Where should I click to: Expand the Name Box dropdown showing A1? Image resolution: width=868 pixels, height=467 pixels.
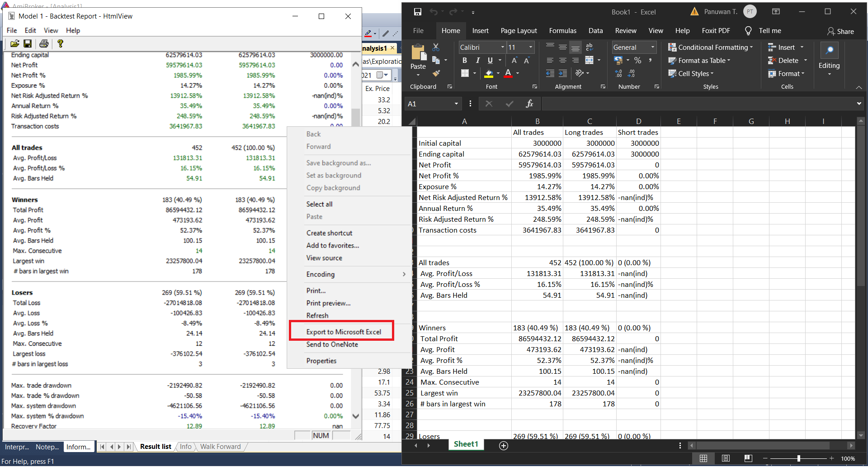[456, 104]
